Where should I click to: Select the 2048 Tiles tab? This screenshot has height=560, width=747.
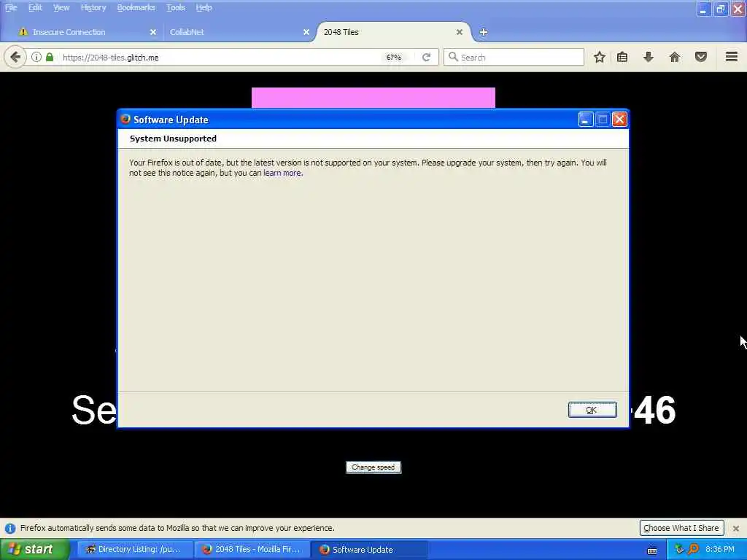[391, 32]
